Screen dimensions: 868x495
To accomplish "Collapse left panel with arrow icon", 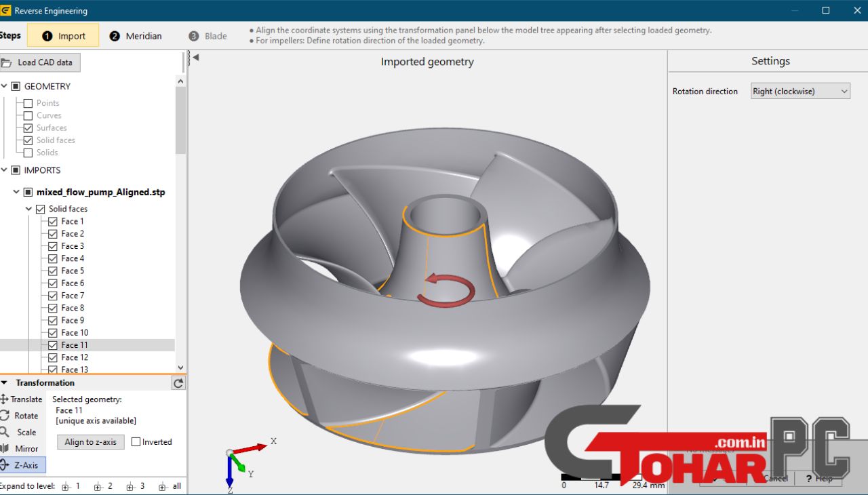I will pos(195,58).
